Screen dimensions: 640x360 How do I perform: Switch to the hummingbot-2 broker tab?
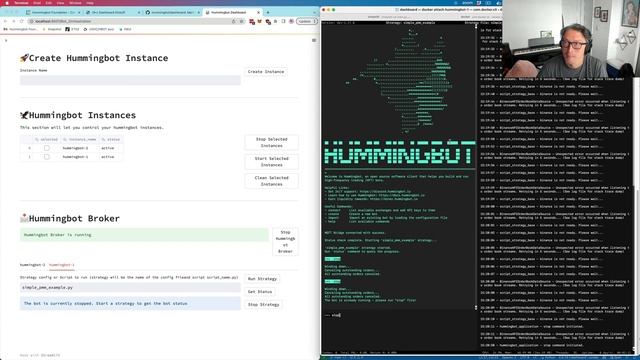pyautogui.click(x=32, y=265)
